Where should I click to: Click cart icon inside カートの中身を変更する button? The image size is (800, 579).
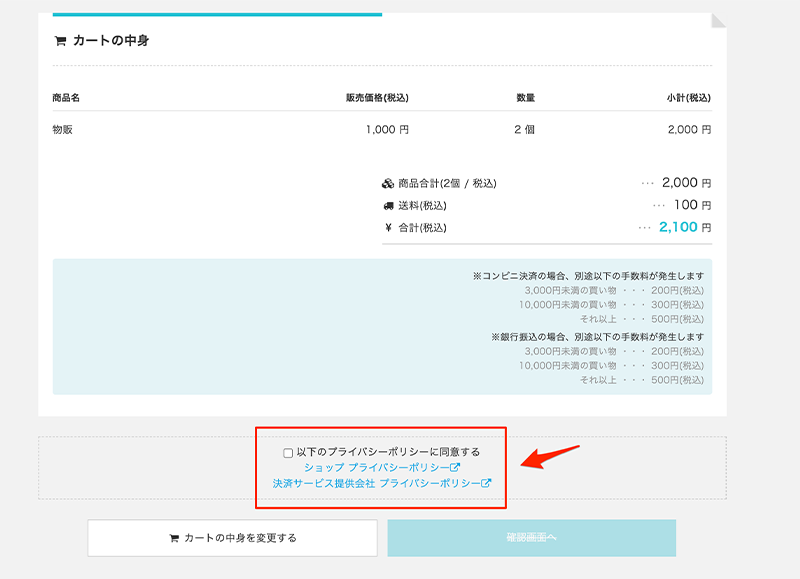pyautogui.click(x=173, y=538)
